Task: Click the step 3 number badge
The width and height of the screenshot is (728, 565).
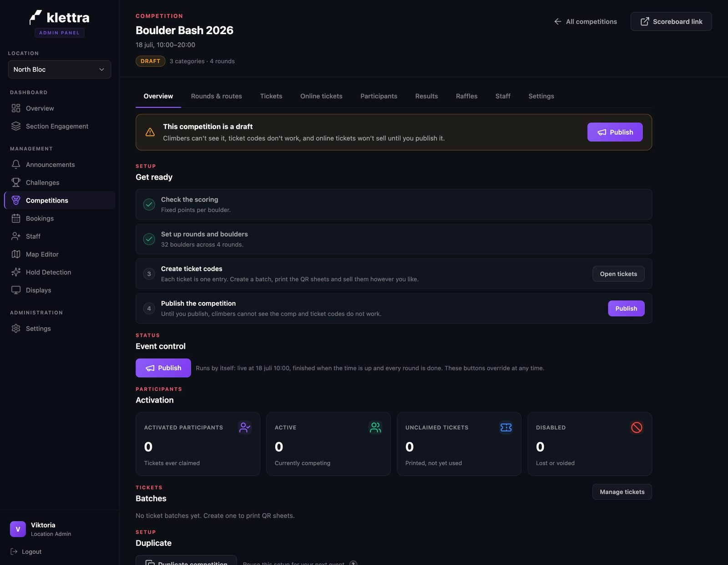Action: pyautogui.click(x=149, y=273)
